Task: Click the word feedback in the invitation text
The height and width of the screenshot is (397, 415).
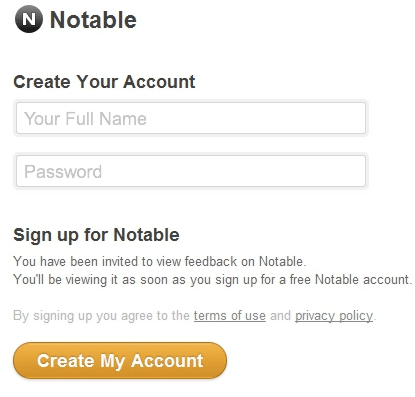Action: (x=211, y=261)
